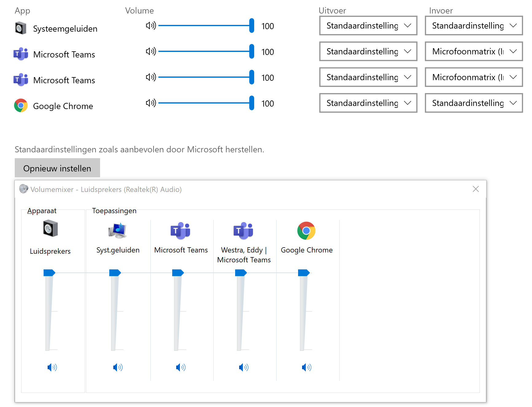The width and height of the screenshot is (532, 407).
Task: Click the Google Chrome icon in Volumemixer
Action: 306,231
